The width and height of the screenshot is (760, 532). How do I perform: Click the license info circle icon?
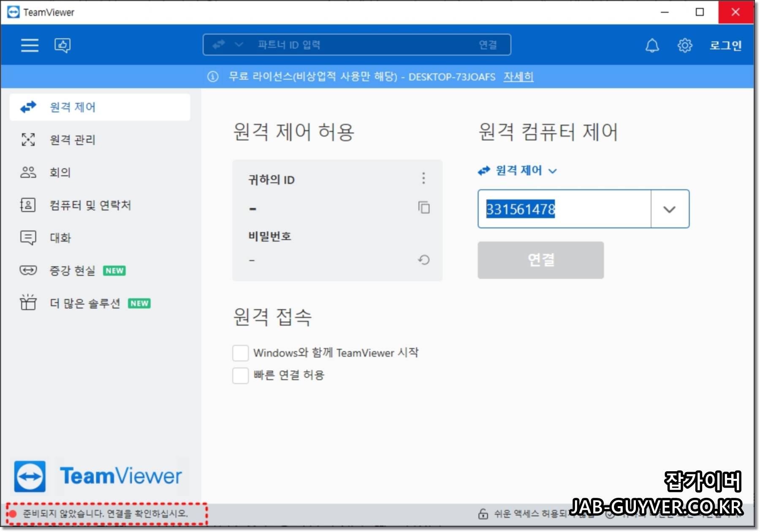[213, 77]
